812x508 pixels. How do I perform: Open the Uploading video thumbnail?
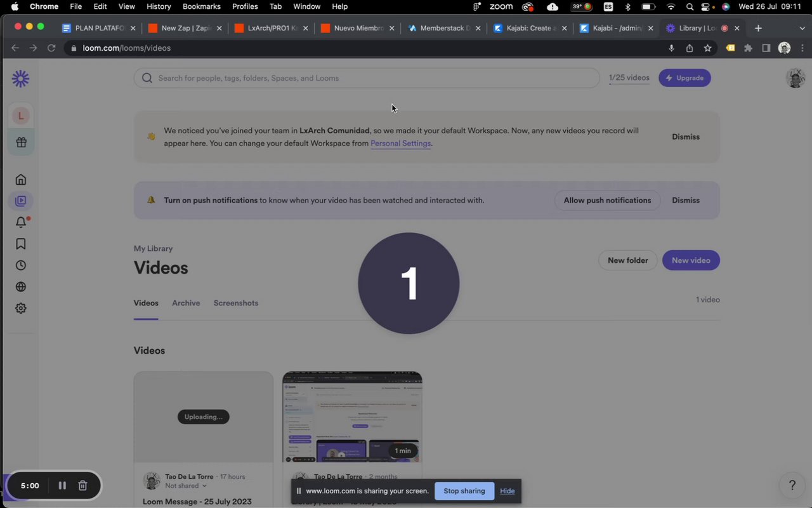(203, 417)
